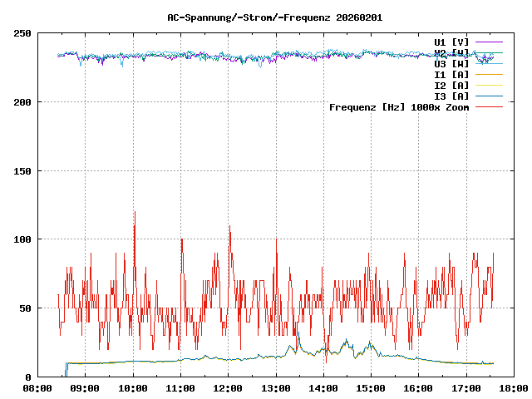Image resolution: width=532 pixels, height=399 pixels.
Task: Click the tallest red frequency peak near 10:00
Action: tap(134, 213)
